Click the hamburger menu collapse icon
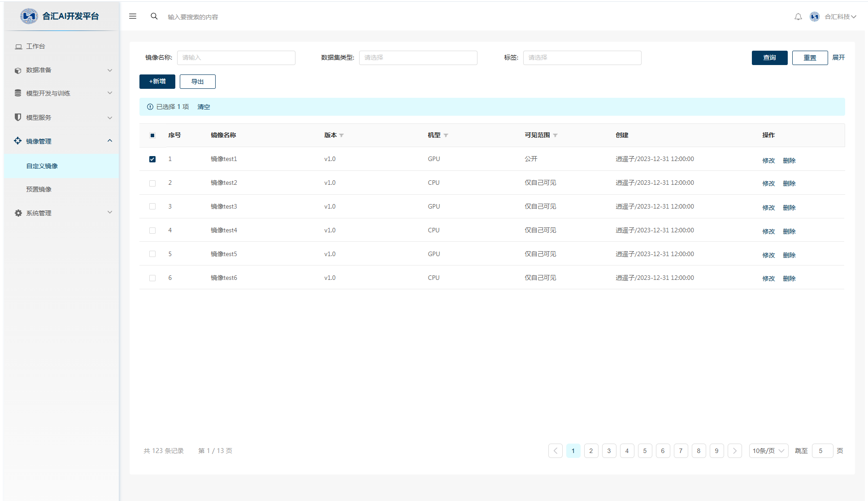 pyautogui.click(x=133, y=16)
